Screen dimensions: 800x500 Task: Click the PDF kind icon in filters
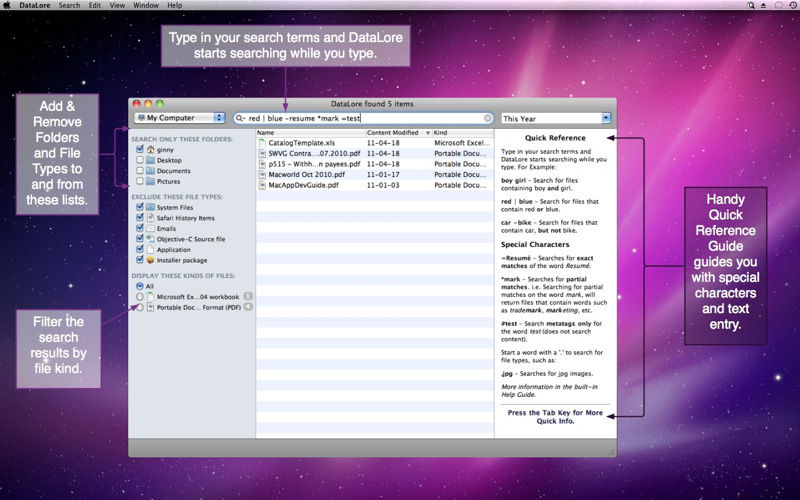[x=151, y=307]
